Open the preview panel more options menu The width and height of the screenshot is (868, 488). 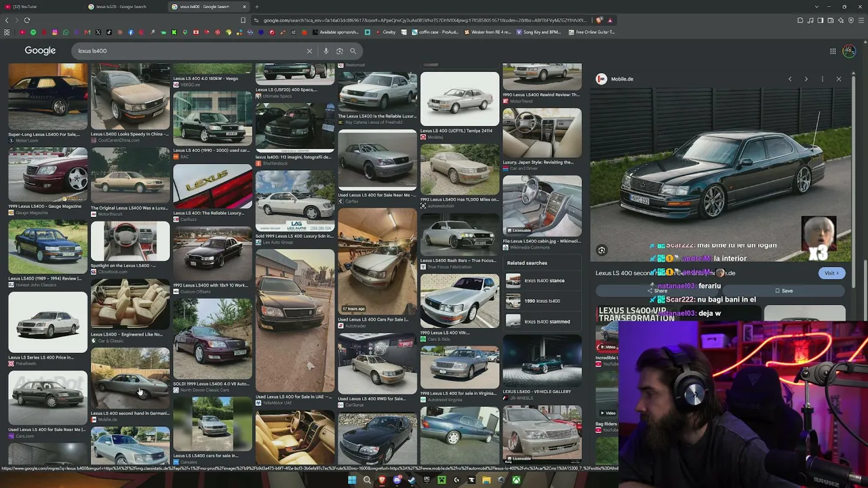coord(823,79)
